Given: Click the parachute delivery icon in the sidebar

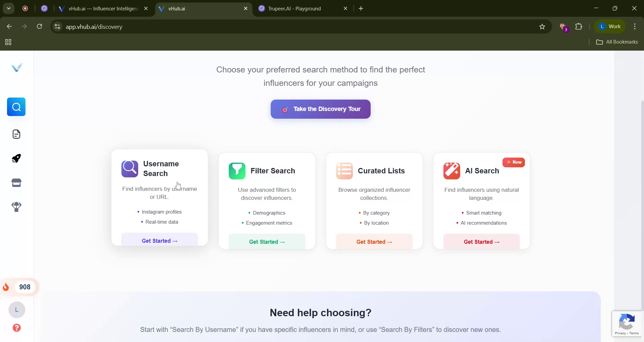Looking at the screenshot, I should [x=16, y=207].
